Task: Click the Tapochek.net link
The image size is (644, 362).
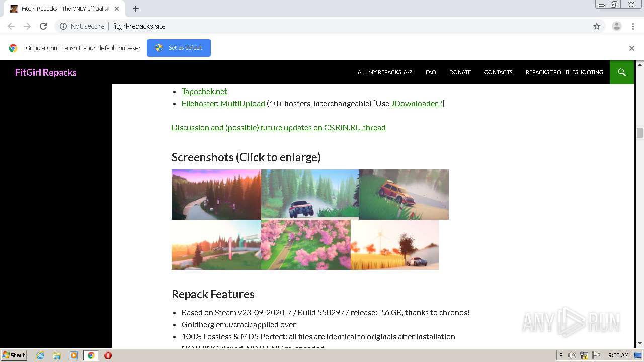Action: [204, 91]
